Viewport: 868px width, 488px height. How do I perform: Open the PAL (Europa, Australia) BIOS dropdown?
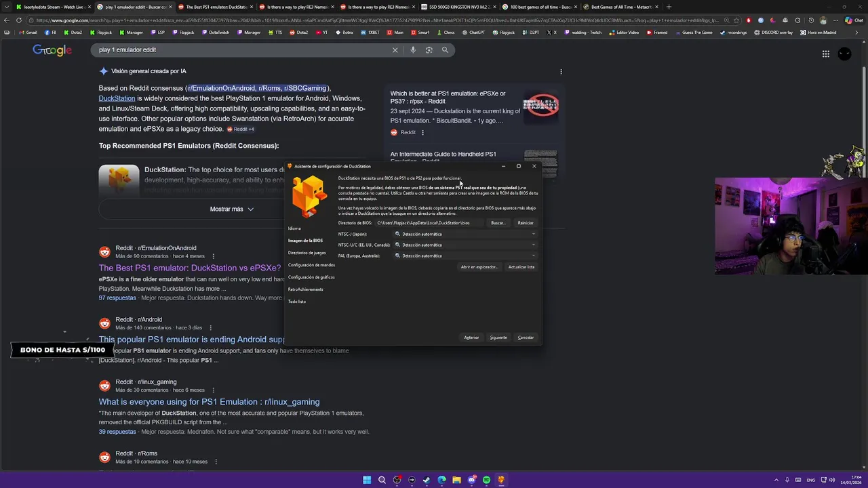coord(465,256)
